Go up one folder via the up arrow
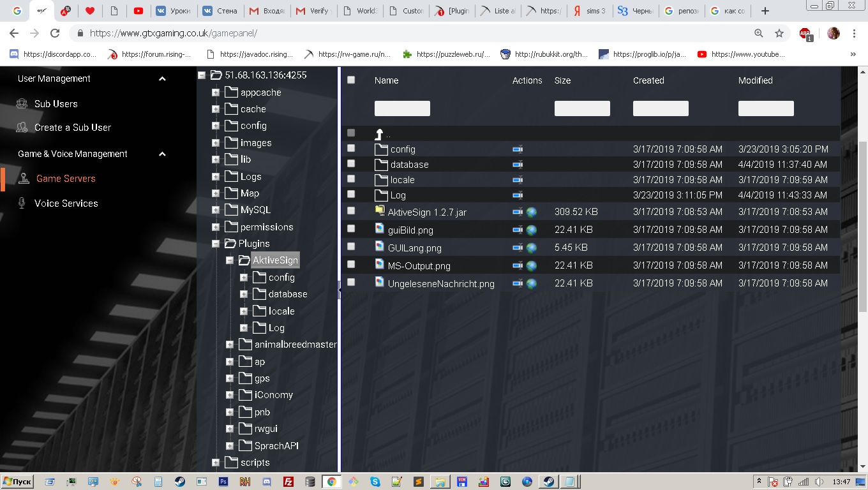The height and width of the screenshot is (490, 868). (379, 134)
